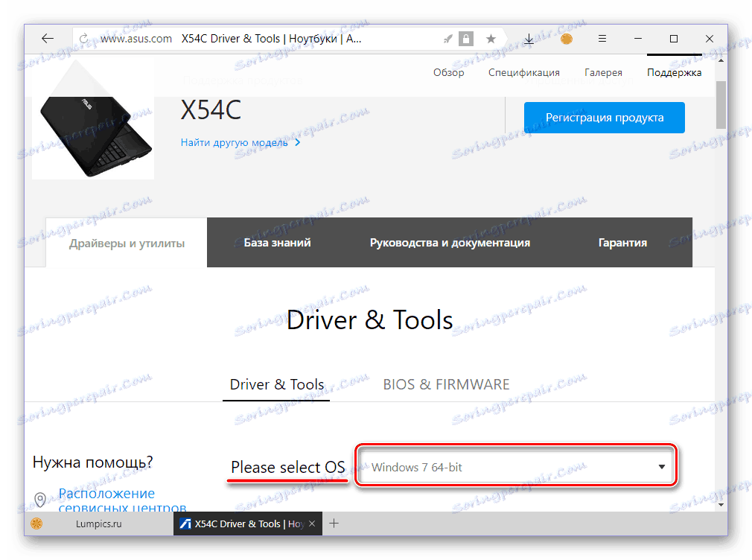
Task: Reload the page with the refresh icon
Action: point(84,39)
